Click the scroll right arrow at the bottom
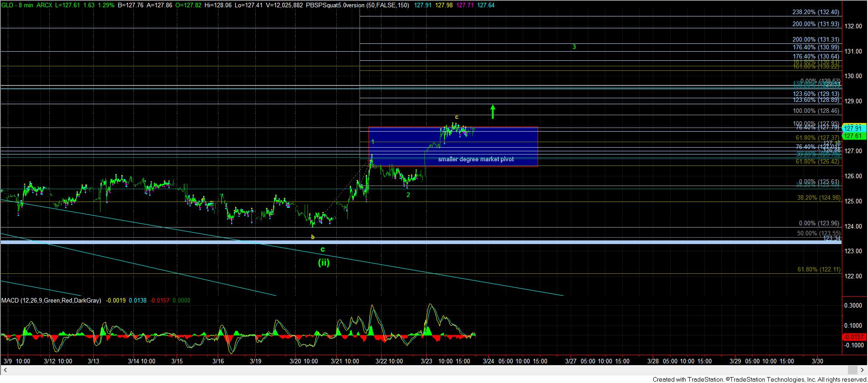This screenshot has width=868, height=383. pos(863,369)
